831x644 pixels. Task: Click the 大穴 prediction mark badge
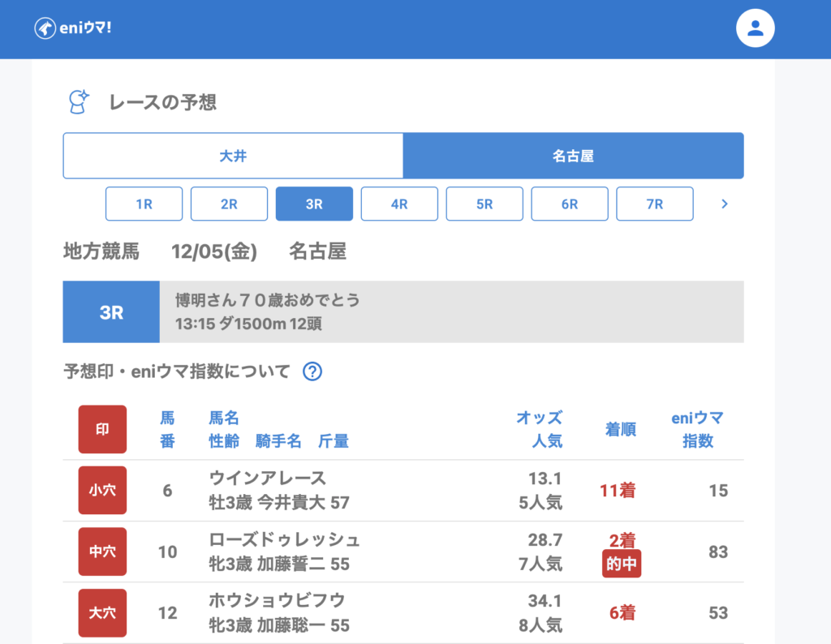(102, 613)
